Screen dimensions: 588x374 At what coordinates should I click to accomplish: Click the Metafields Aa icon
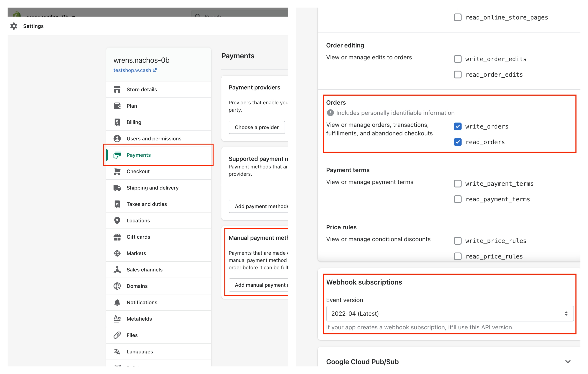(117, 319)
